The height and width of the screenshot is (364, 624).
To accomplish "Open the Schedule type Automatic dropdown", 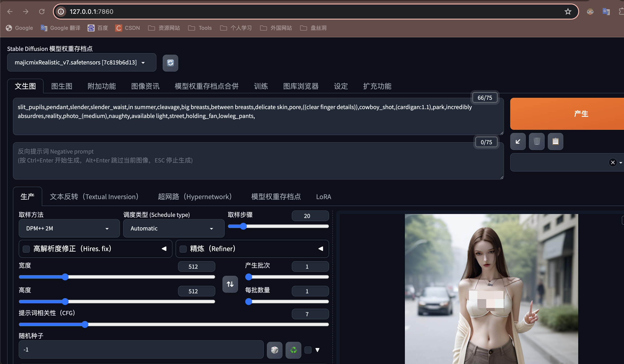I will point(174,228).
